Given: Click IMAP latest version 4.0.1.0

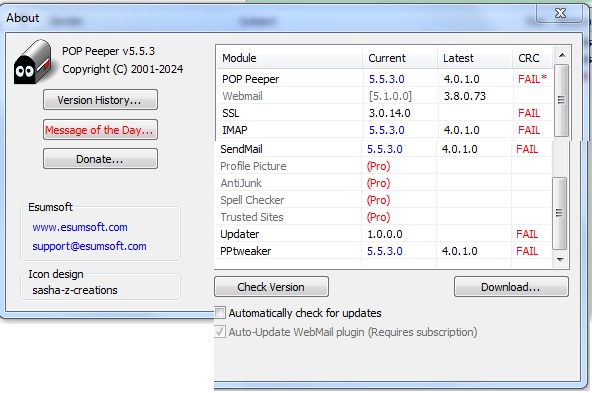Looking at the screenshot, I should [x=461, y=130].
